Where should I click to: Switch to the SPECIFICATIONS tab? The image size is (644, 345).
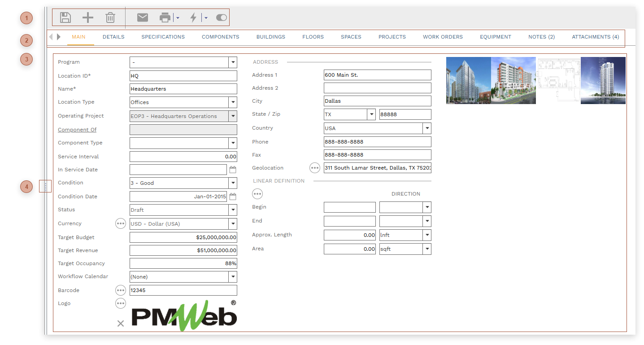pyautogui.click(x=163, y=37)
